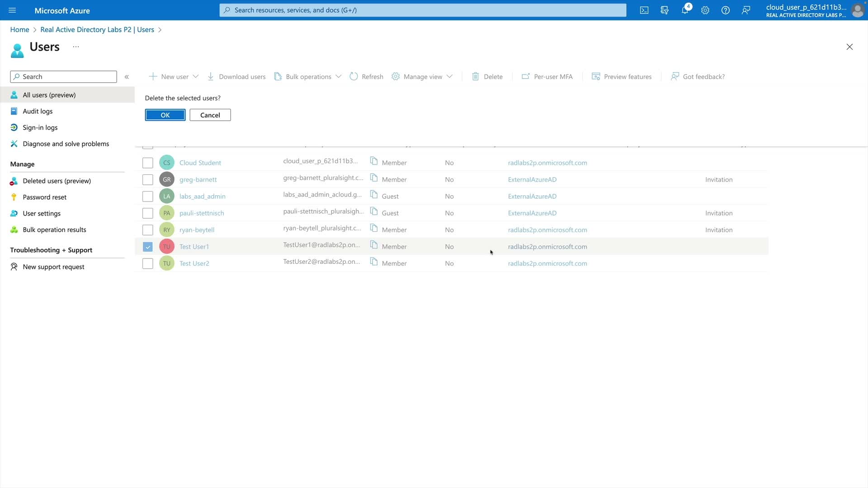Screen dimensions: 868x488
Task: Open the portal hamburger menu
Action: 12,10
